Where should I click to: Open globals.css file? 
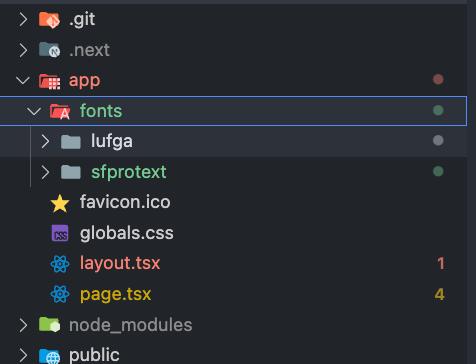tap(127, 233)
